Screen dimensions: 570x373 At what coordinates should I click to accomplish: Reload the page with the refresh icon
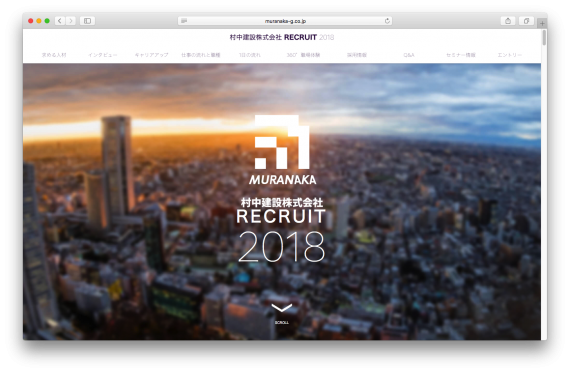click(x=387, y=21)
